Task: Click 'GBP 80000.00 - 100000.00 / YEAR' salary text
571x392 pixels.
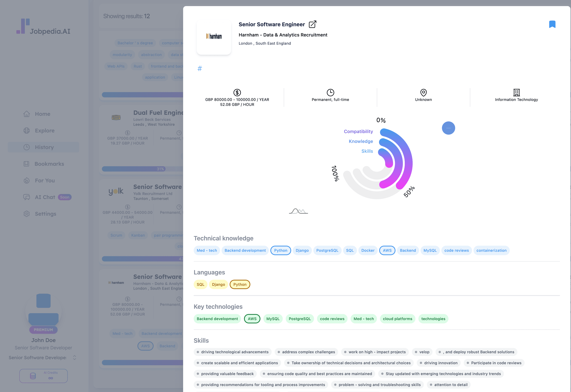Action: 237,99
